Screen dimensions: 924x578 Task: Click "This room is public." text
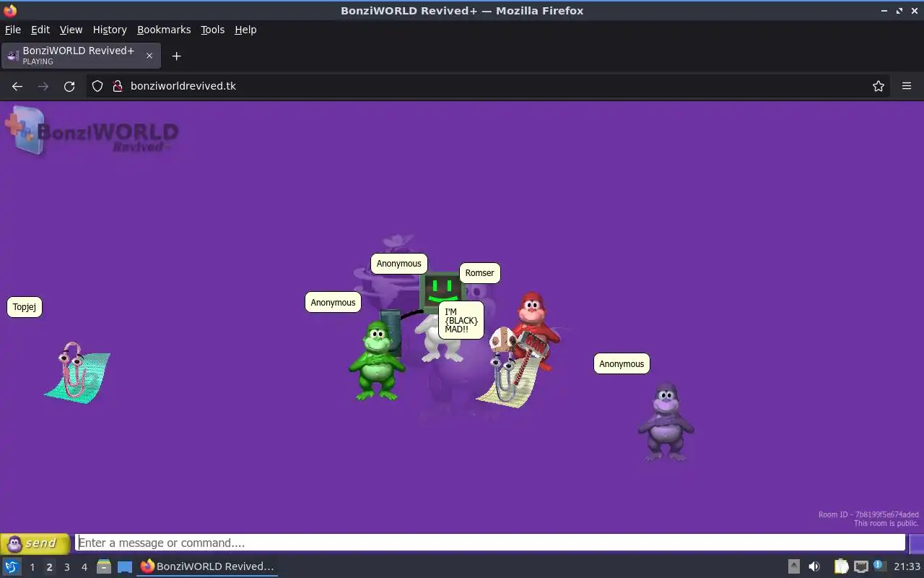pyautogui.click(x=886, y=523)
